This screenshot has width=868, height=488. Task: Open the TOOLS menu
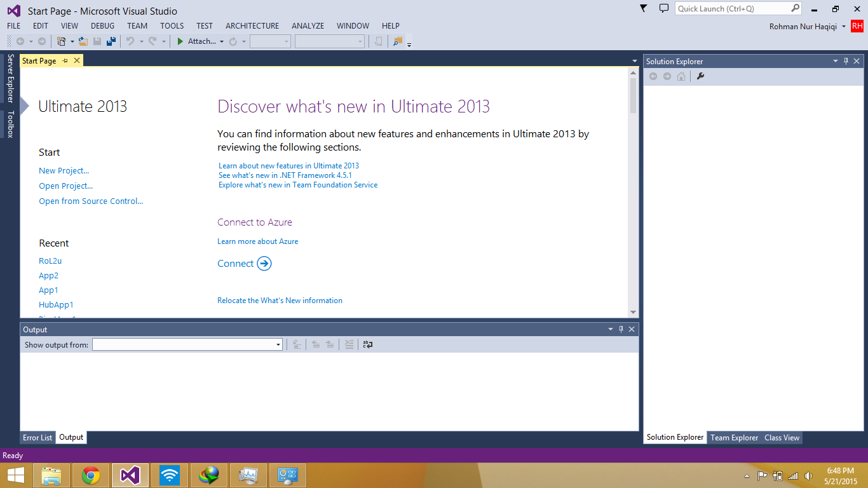click(x=172, y=26)
